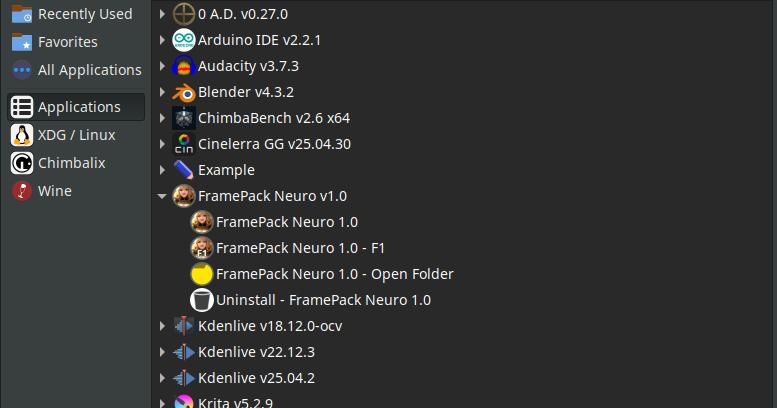
Task: Select the Cinelerra GG v25.04.30 label
Action: [275, 144]
